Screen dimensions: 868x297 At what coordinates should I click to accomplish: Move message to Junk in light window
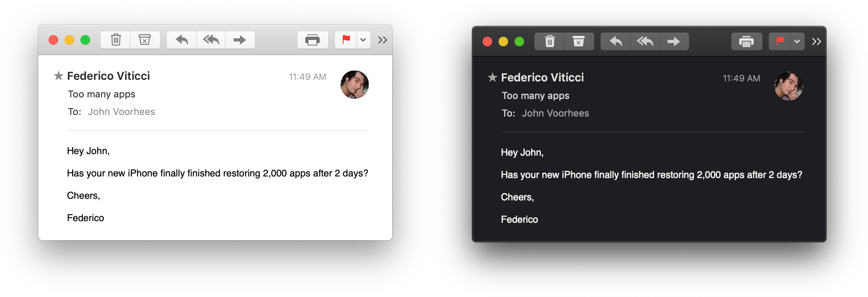(145, 40)
